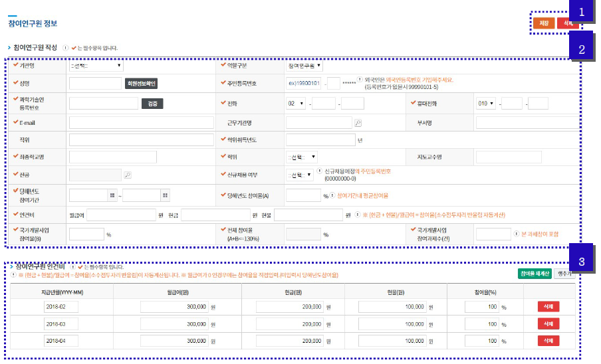601x364 pixels.
Task: Click the 지도교수명 input field
Action: [509, 157]
